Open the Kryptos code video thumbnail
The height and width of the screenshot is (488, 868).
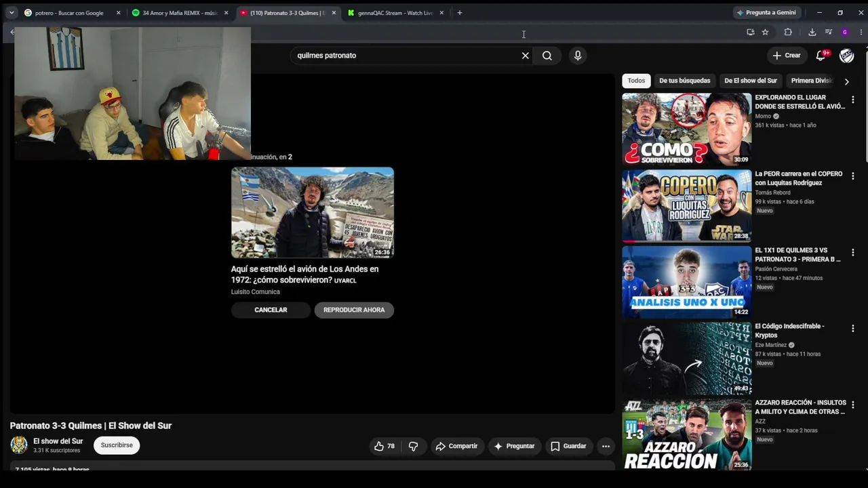point(687,359)
